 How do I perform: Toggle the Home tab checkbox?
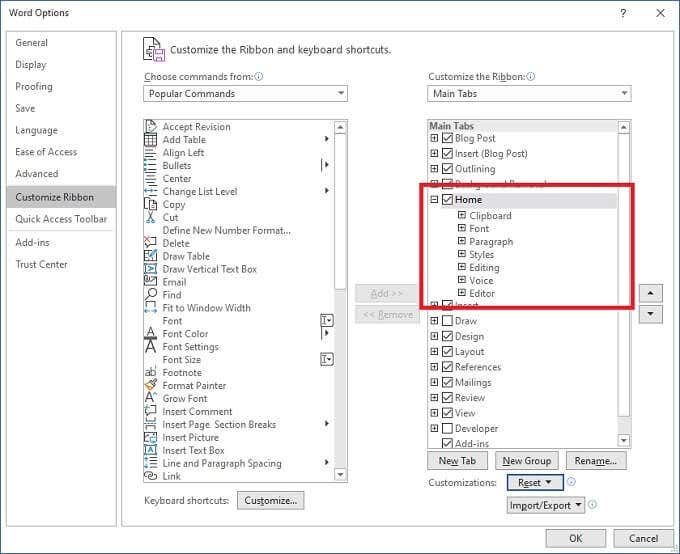click(447, 200)
